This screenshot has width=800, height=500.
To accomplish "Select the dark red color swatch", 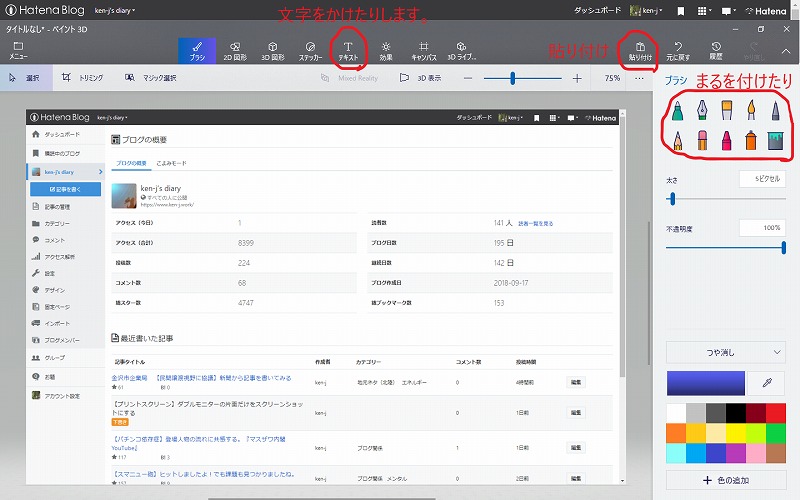I will tap(756, 413).
